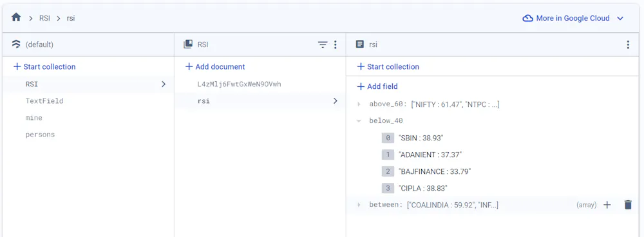Click the between field name
644x237 pixels.
click(386, 205)
